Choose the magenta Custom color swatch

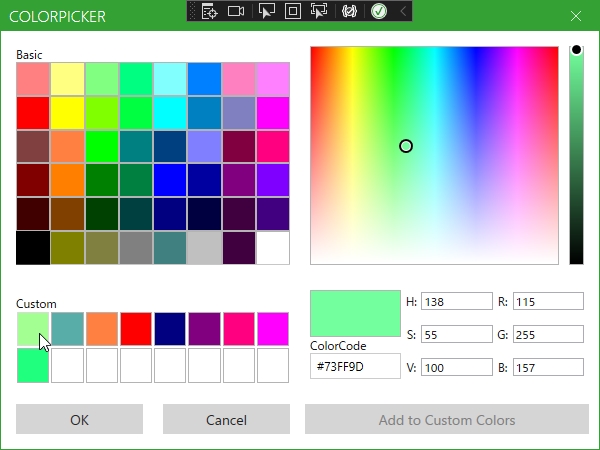point(273,329)
